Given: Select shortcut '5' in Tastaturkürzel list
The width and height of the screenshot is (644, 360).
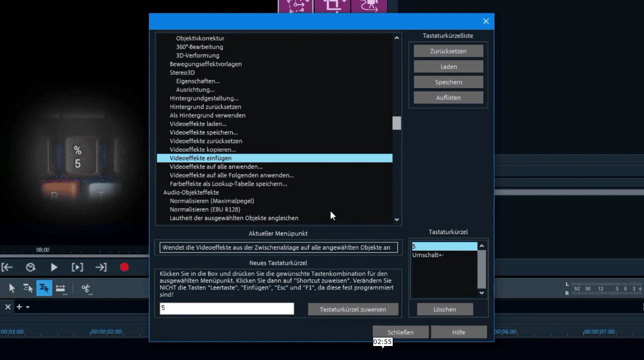Looking at the screenshot, I should click(x=444, y=246).
